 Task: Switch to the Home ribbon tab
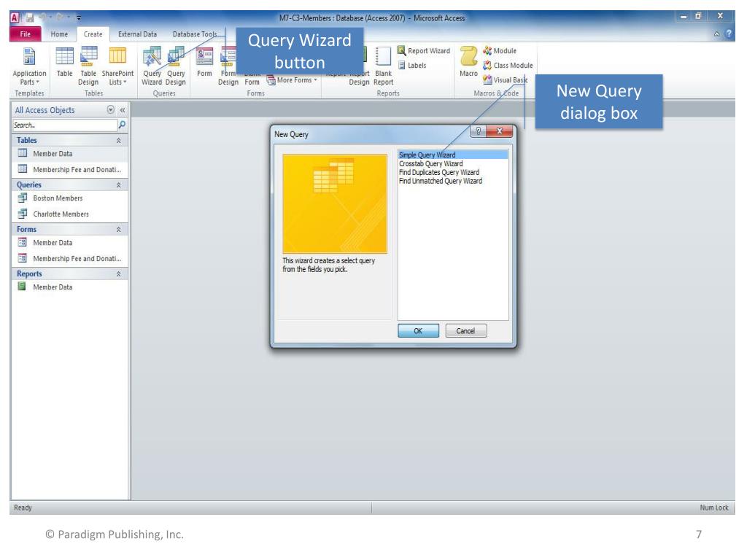point(59,34)
